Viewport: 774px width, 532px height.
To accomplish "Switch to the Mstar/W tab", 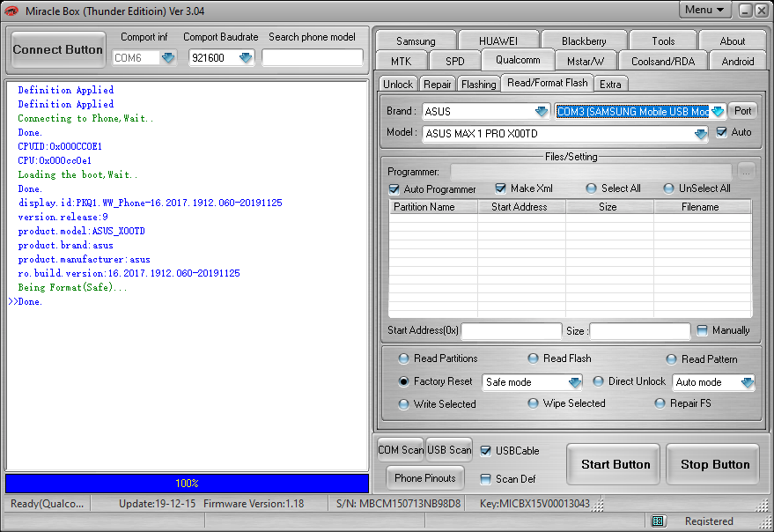I will point(586,62).
